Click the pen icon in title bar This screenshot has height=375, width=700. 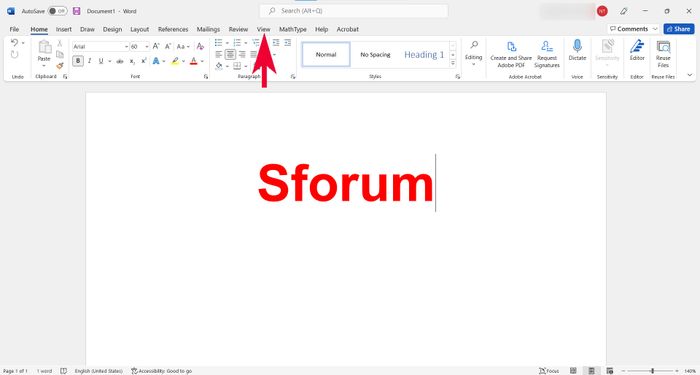[x=624, y=11]
